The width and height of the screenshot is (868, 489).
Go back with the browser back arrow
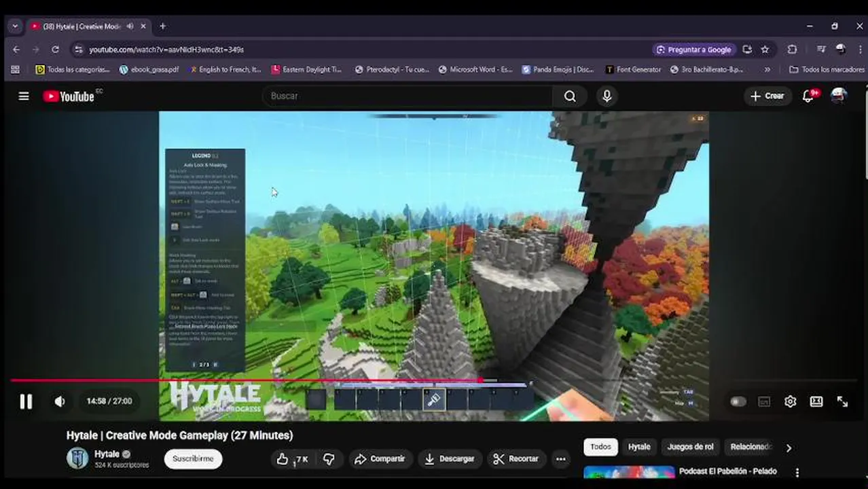(x=16, y=50)
